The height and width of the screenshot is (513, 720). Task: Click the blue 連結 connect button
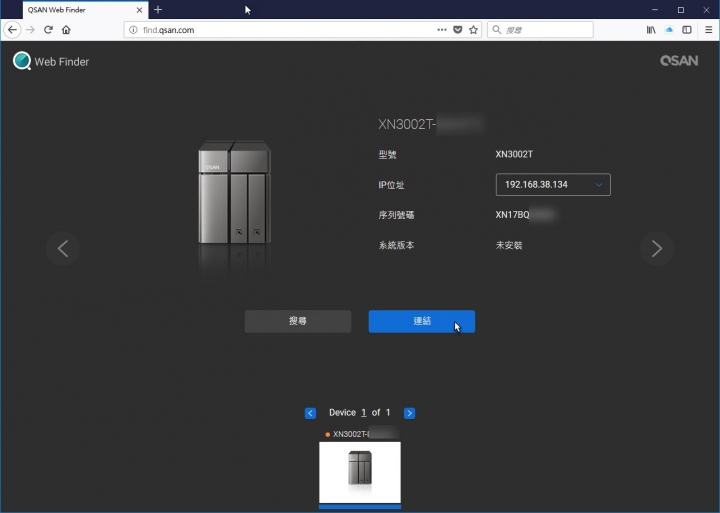[422, 321]
